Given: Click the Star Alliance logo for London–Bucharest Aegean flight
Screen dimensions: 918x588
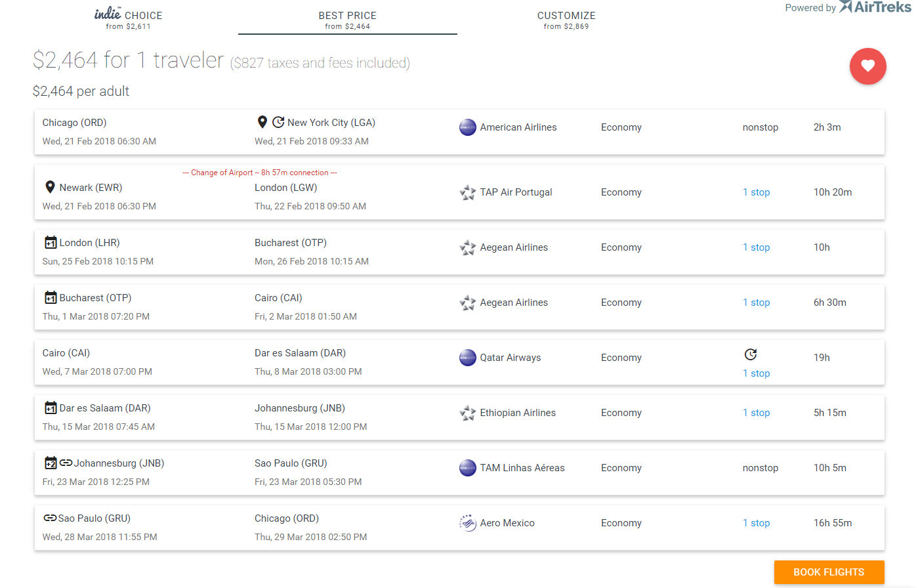Looking at the screenshot, I should [x=468, y=247].
